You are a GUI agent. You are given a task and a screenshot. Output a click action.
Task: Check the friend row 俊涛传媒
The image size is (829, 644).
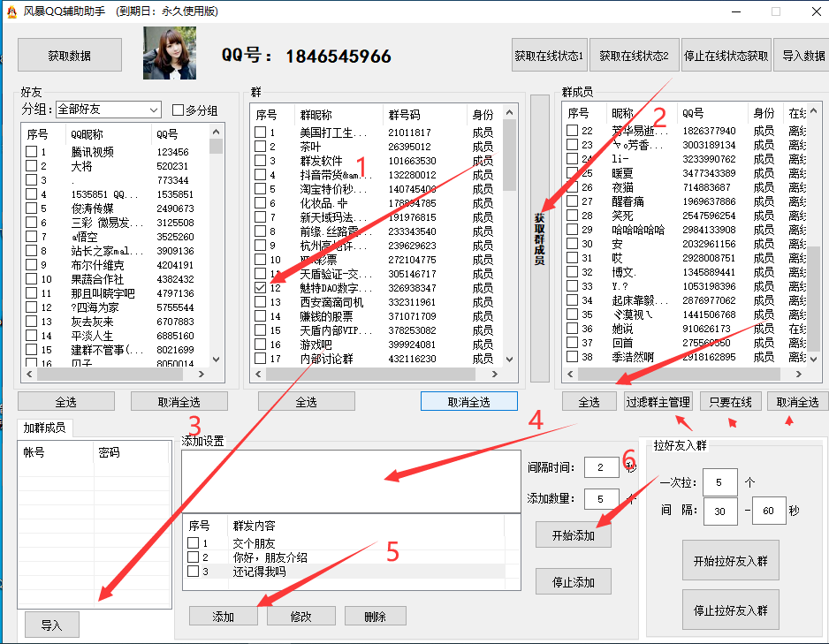pos(31,208)
